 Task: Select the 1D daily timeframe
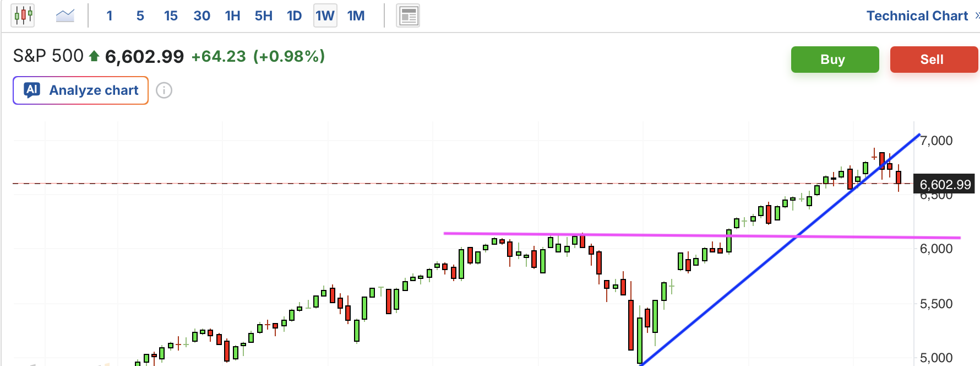[294, 16]
